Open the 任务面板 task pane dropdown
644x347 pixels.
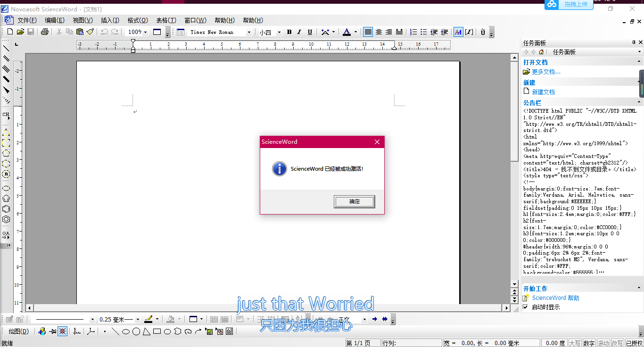point(640,52)
